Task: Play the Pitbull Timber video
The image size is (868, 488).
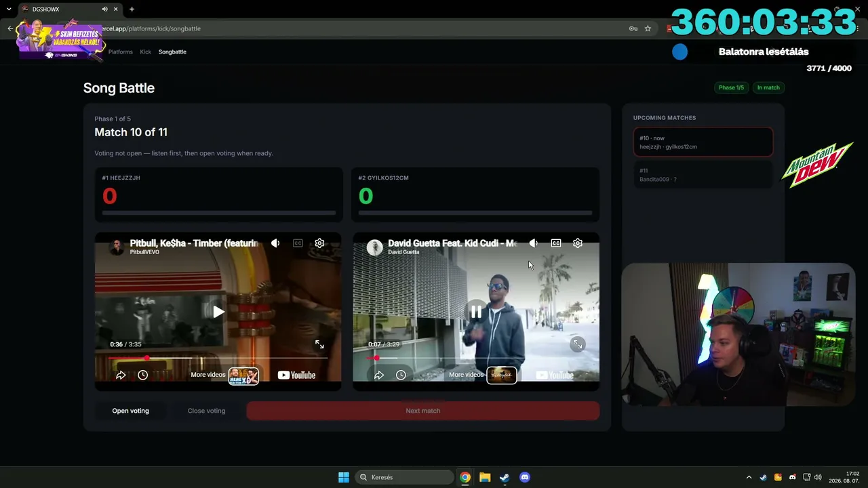Action: (218, 312)
